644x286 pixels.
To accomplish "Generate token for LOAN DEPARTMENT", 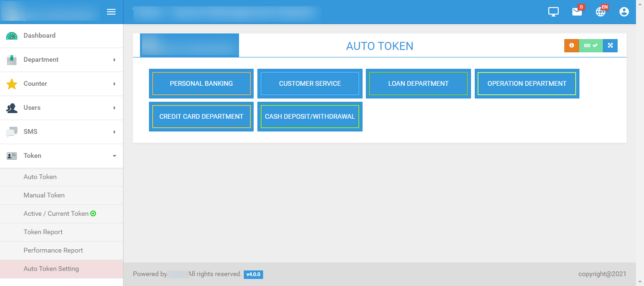I will coord(418,83).
